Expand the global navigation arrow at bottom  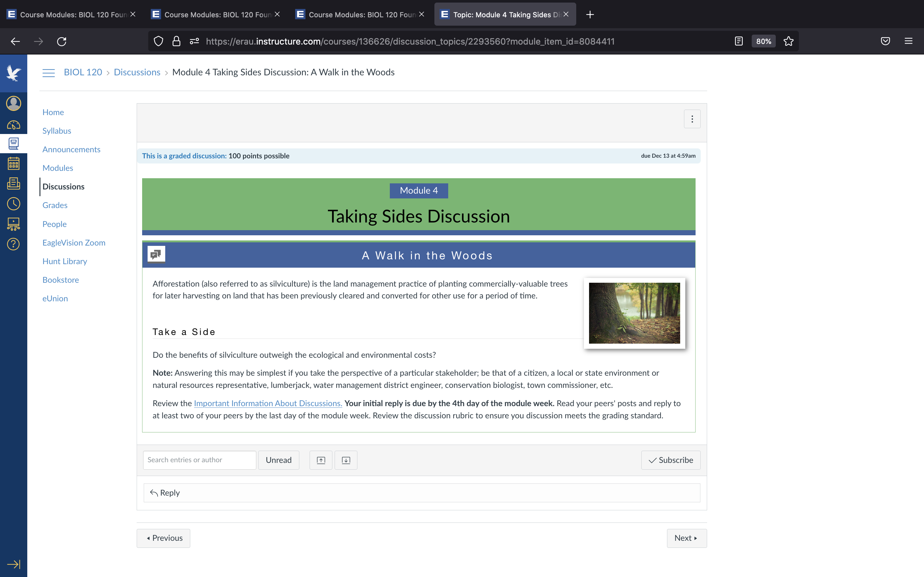(13, 564)
